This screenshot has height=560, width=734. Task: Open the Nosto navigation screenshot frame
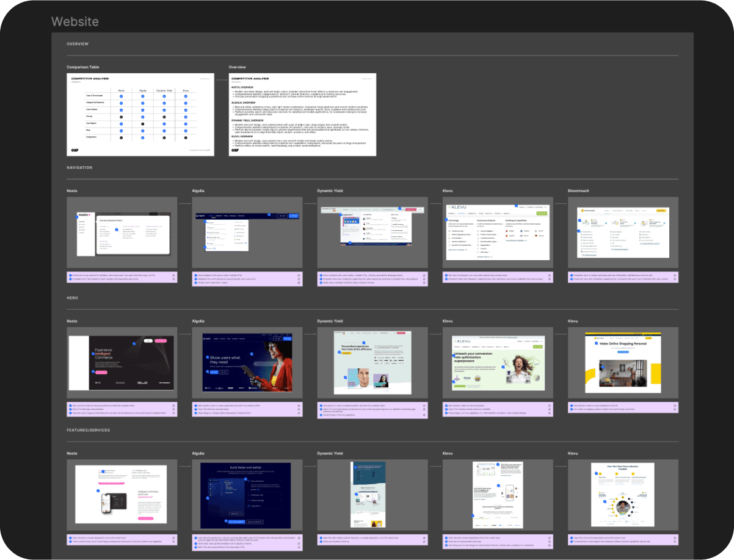[x=122, y=232]
